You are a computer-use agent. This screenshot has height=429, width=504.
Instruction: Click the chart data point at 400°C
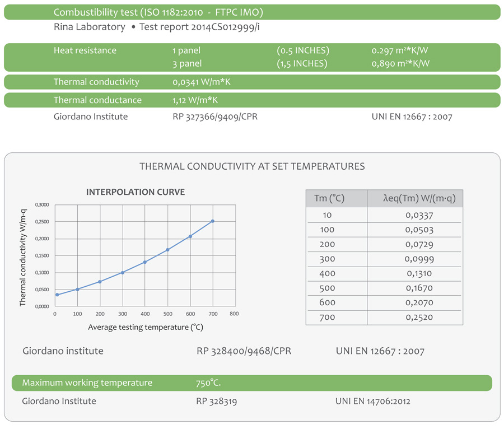click(145, 262)
